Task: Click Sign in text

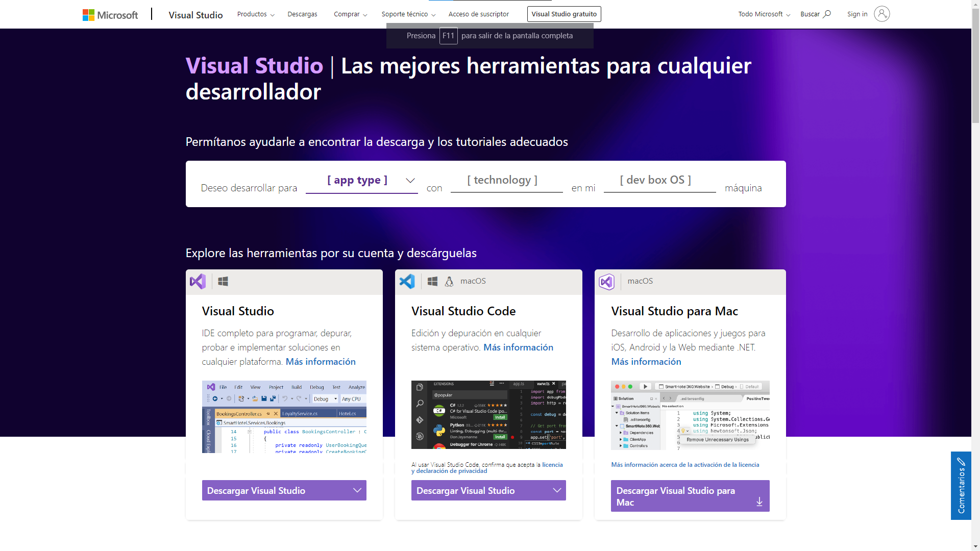Action: coord(857,14)
